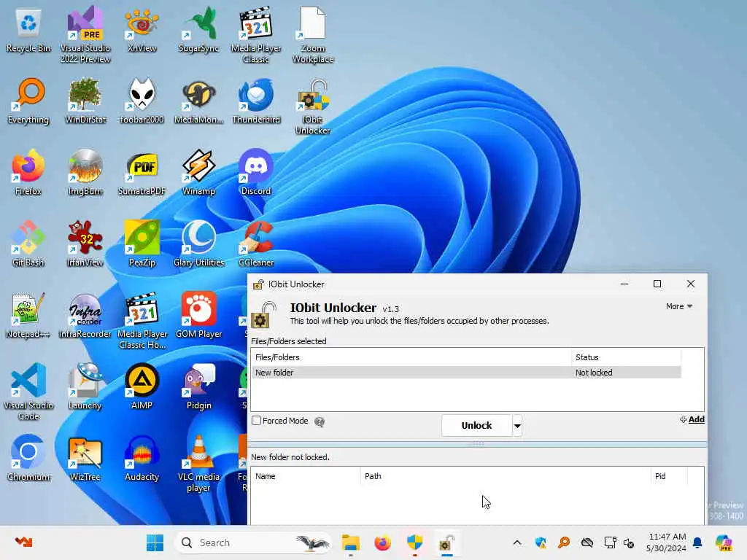Open the Windows Start menu
The height and width of the screenshot is (560, 747).
[155, 542]
